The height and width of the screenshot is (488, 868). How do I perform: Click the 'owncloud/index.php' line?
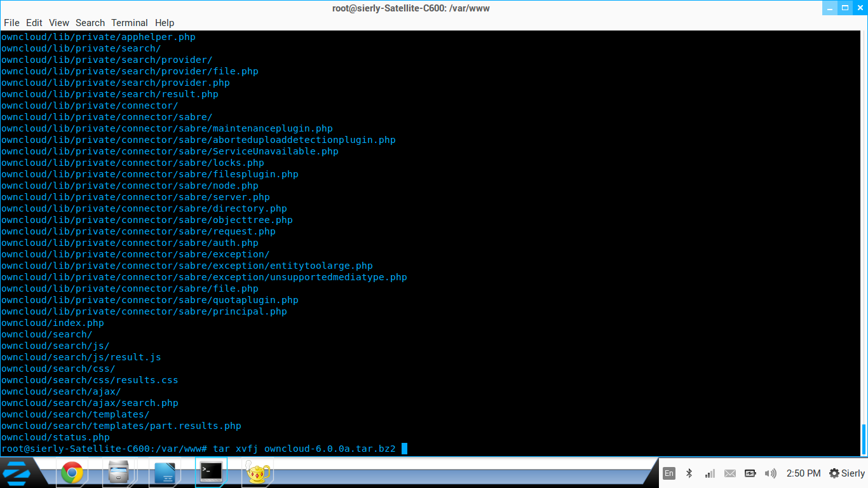[x=53, y=323]
